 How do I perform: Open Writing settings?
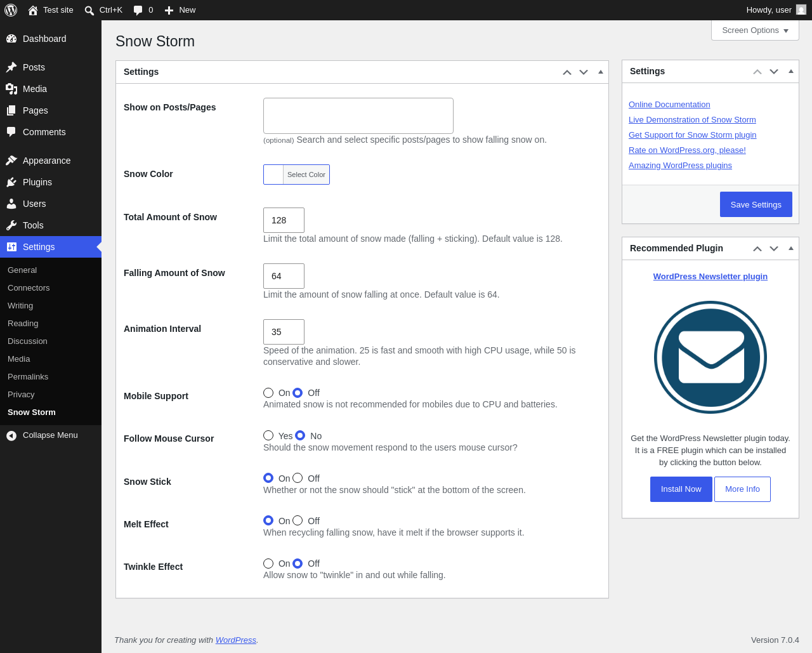[x=20, y=306]
